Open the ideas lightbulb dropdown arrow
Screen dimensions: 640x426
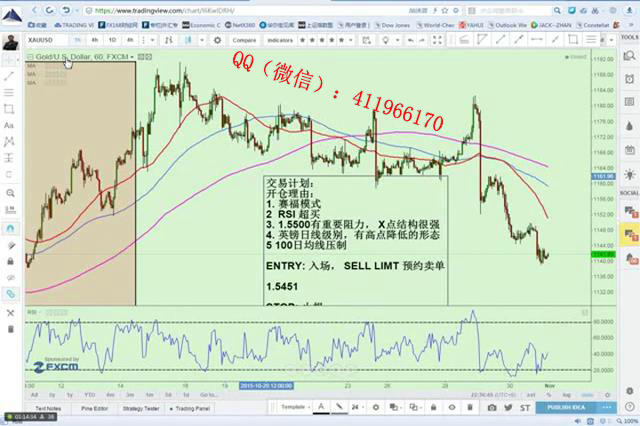click(x=397, y=40)
